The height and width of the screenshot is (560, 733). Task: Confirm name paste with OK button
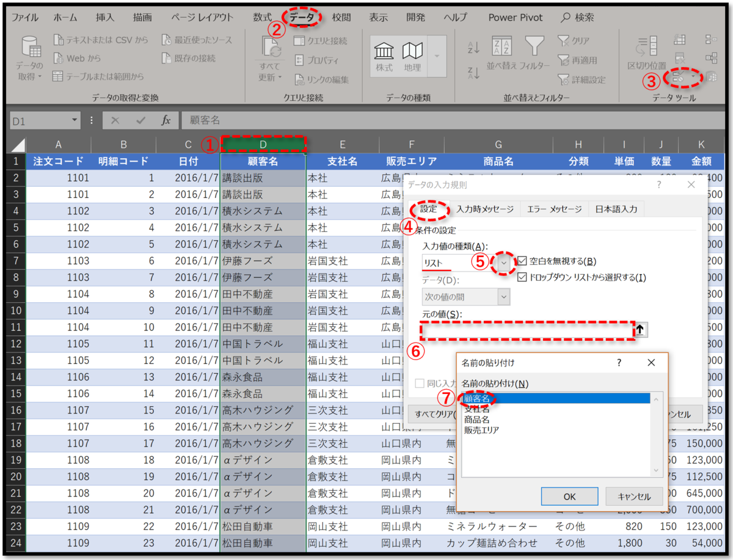click(x=569, y=496)
